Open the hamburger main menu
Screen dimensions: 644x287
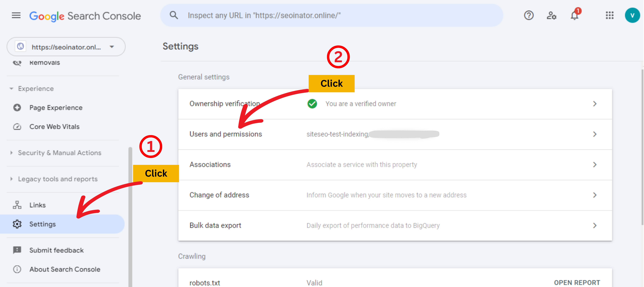[16, 15]
